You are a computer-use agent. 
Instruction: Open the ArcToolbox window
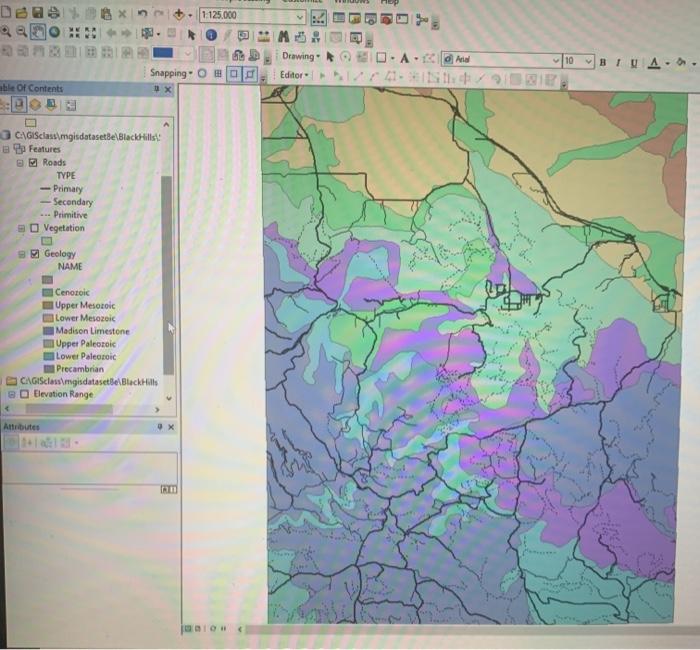(x=387, y=19)
